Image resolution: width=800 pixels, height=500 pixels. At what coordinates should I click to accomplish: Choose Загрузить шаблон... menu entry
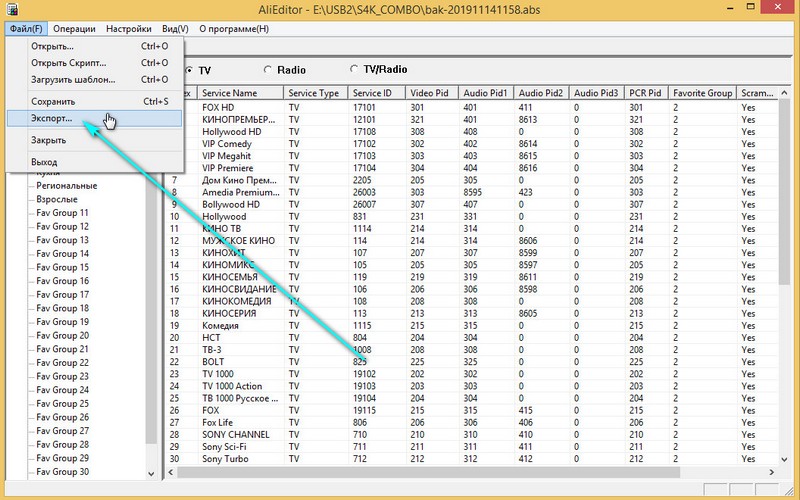coord(94,80)
